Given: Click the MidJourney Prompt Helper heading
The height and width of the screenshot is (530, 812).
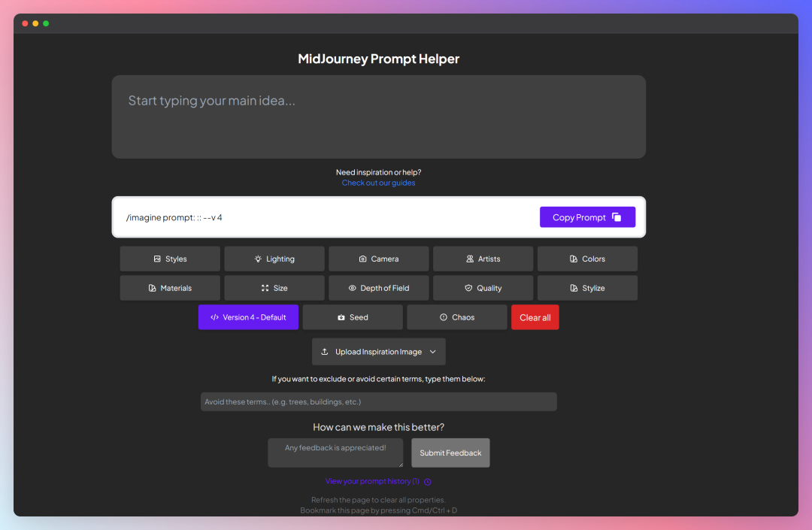Looking at the screenshot, I should 378,59.
